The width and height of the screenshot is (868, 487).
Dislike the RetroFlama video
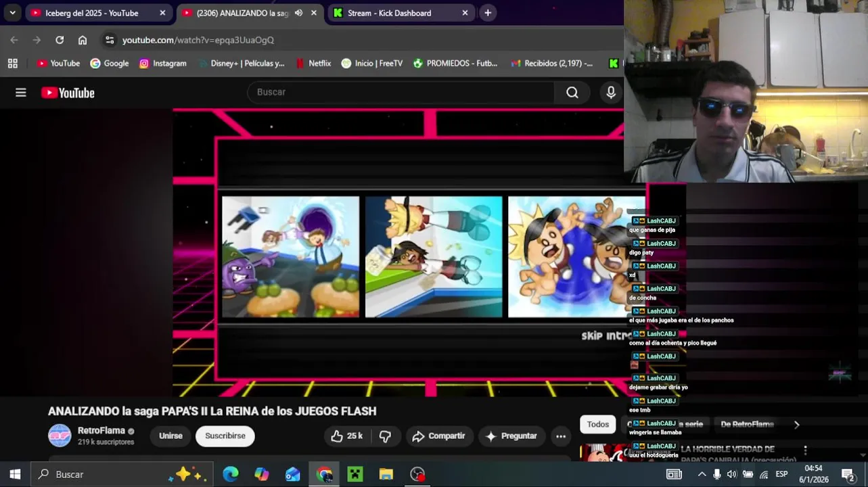click(385, 436)
